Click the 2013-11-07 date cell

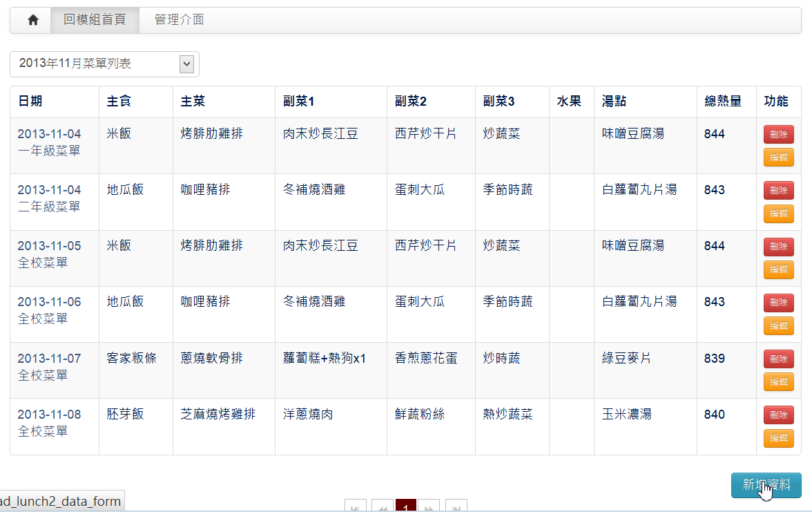pos(49,359)
